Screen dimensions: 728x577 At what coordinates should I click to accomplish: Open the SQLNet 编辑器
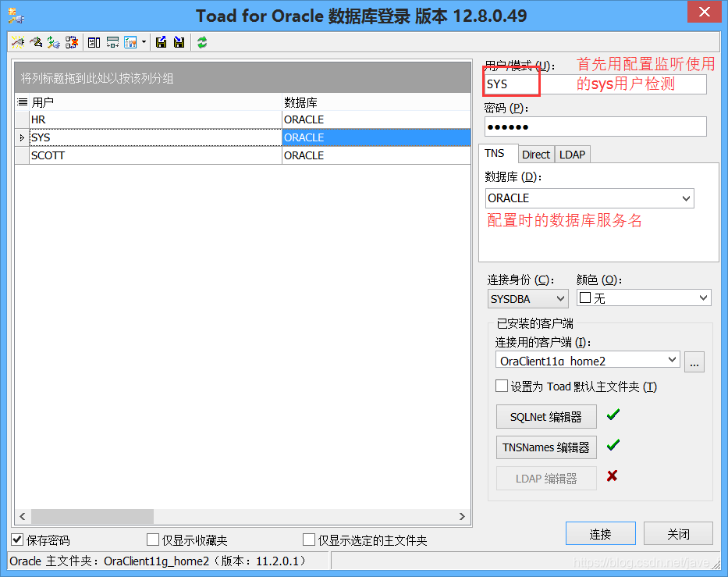click(x=546, y=417)
